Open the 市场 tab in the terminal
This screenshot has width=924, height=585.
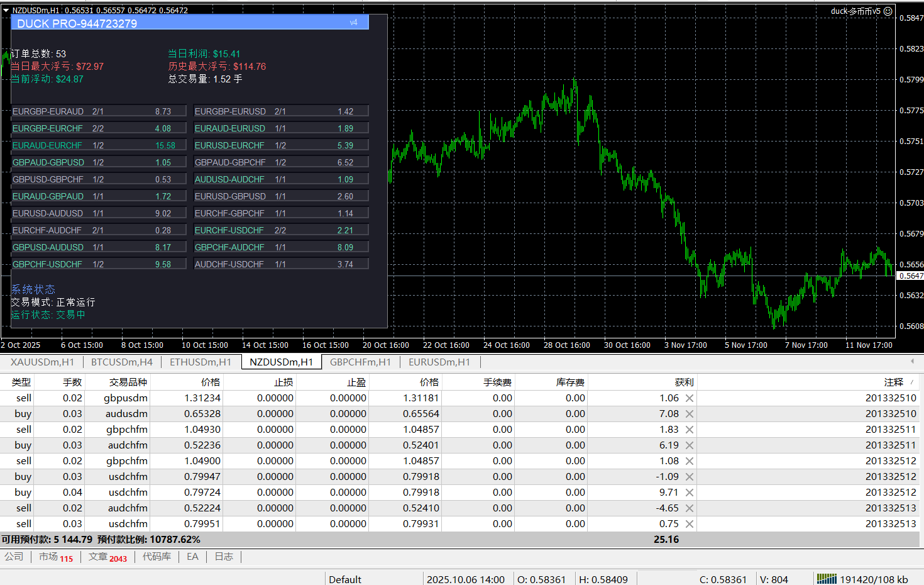[55, 557]
